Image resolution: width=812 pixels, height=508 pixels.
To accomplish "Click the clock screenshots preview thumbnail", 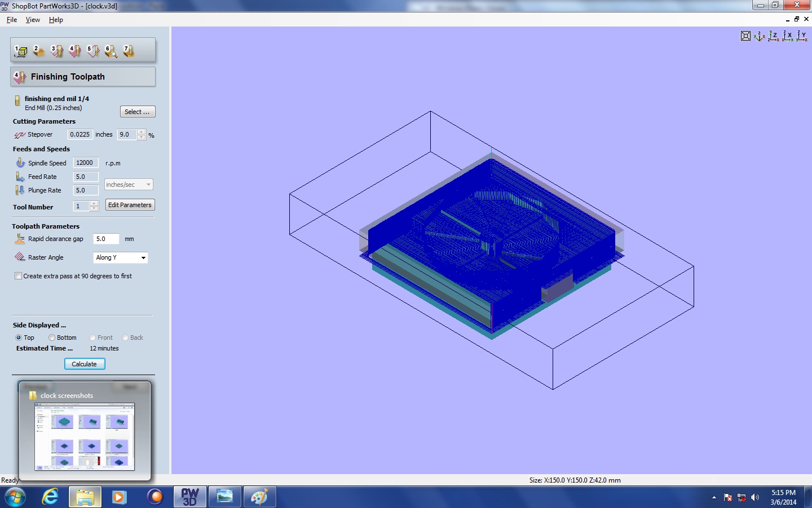I will 85,436.
